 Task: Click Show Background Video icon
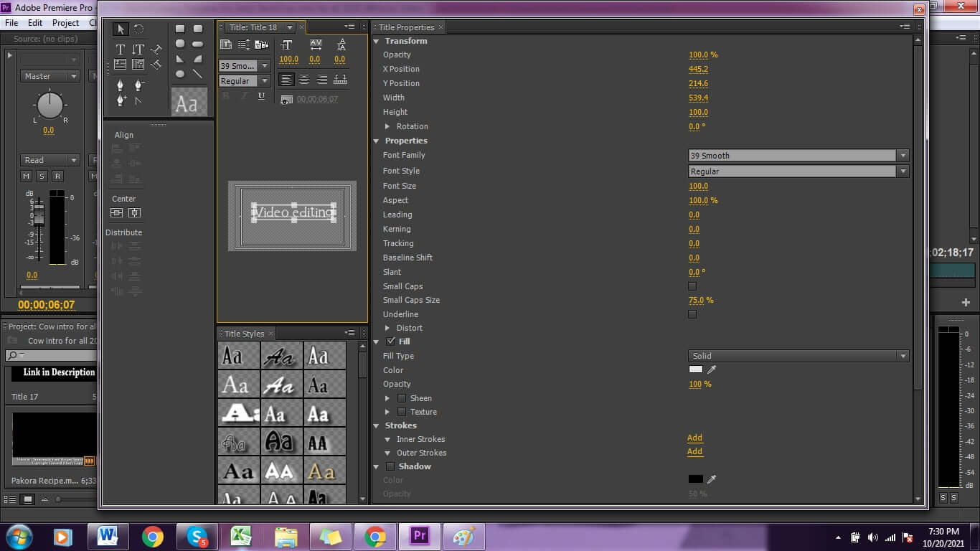tap(286, 100)
